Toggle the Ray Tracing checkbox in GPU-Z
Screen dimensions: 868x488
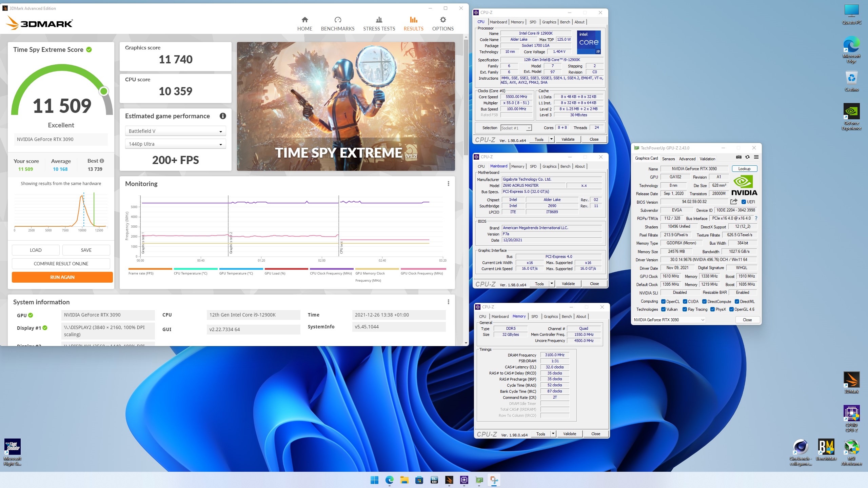click(x=685, y=309)
